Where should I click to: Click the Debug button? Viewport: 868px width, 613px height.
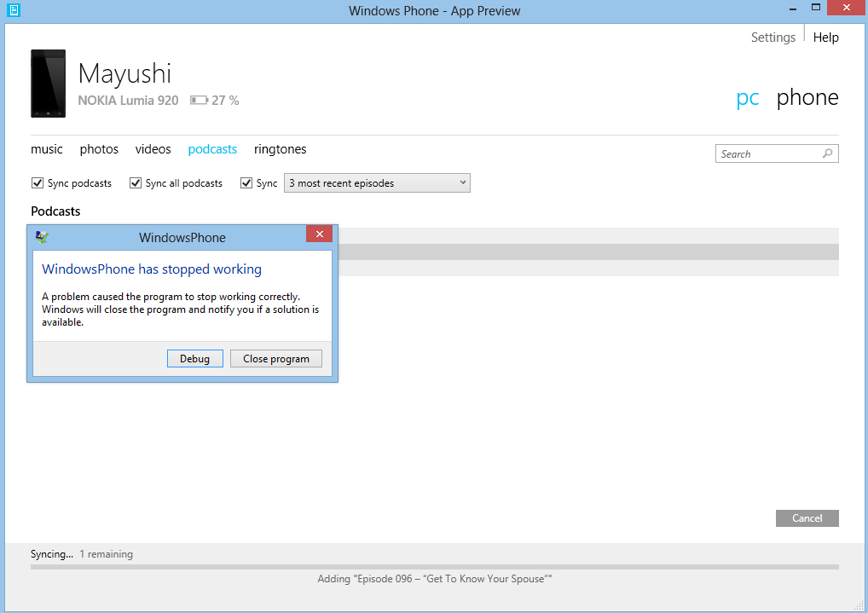pos(195,358)
